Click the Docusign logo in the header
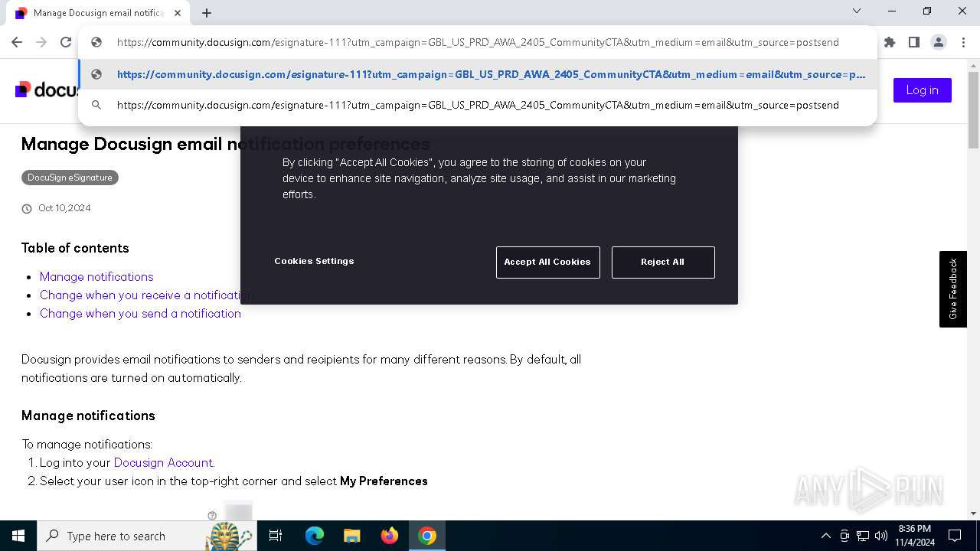This screenshot has width=980, height=551. (x=46, y=90)
